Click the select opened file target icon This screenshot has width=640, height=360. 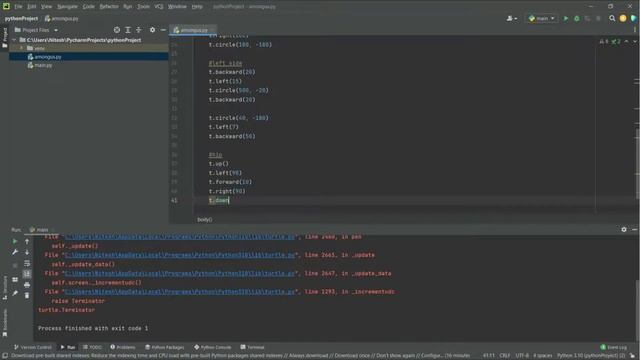117,30
